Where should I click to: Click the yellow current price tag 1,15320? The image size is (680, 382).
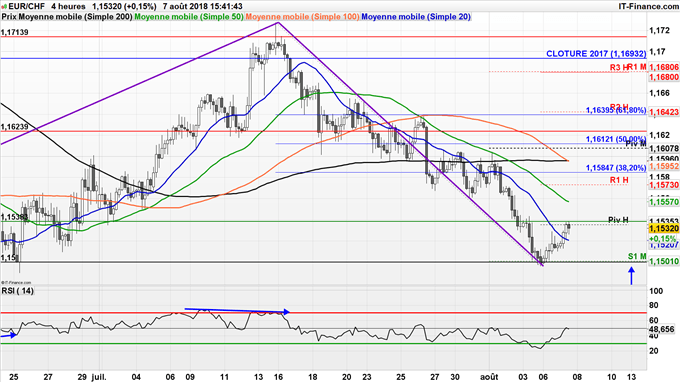coord(664,229)
